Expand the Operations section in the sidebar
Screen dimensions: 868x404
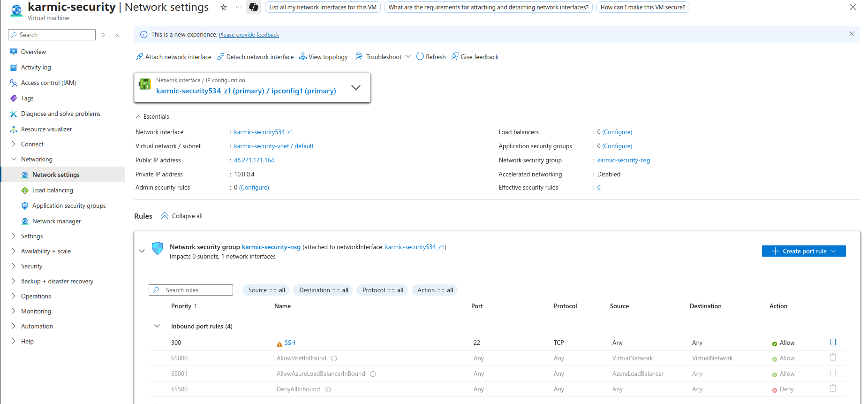tap(14, 296)
